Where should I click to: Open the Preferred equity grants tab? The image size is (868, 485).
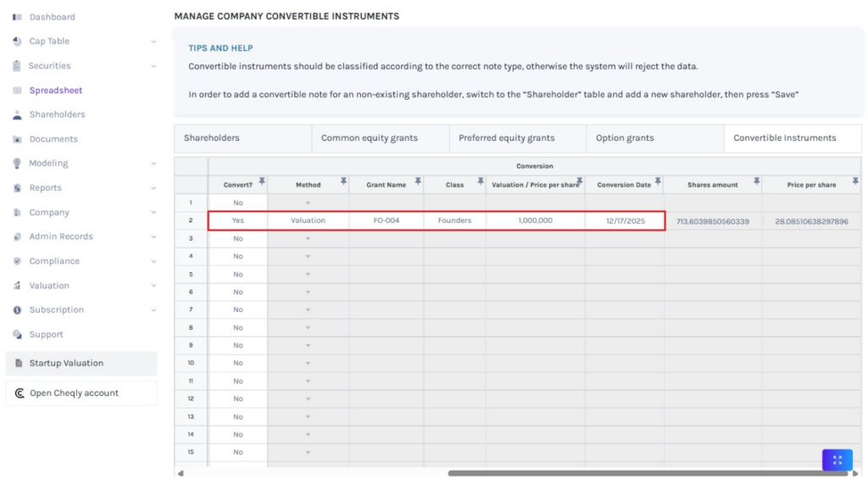pos(507,138)
